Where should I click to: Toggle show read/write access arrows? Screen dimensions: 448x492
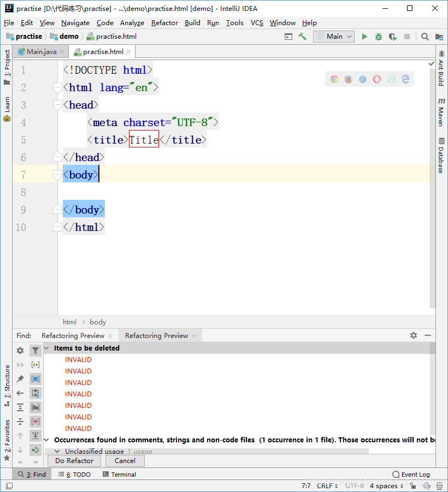(36, 365)
